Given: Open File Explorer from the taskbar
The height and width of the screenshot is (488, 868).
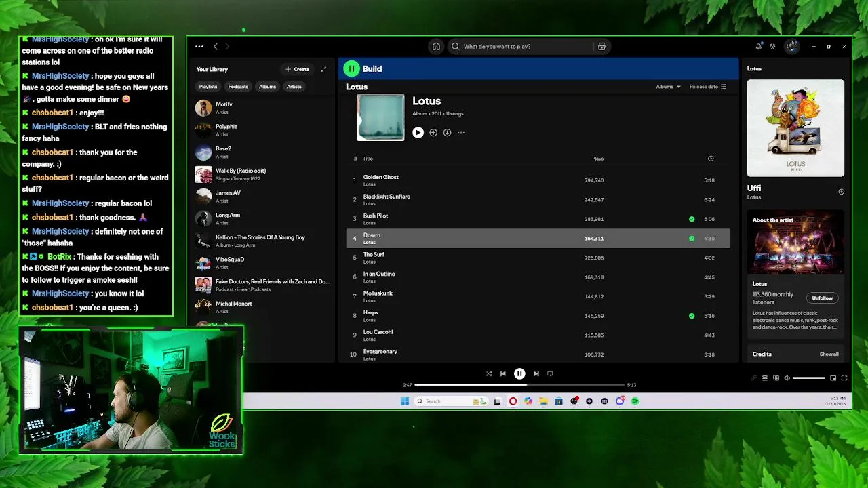Looking at the screenshot, I should [543, 401].
